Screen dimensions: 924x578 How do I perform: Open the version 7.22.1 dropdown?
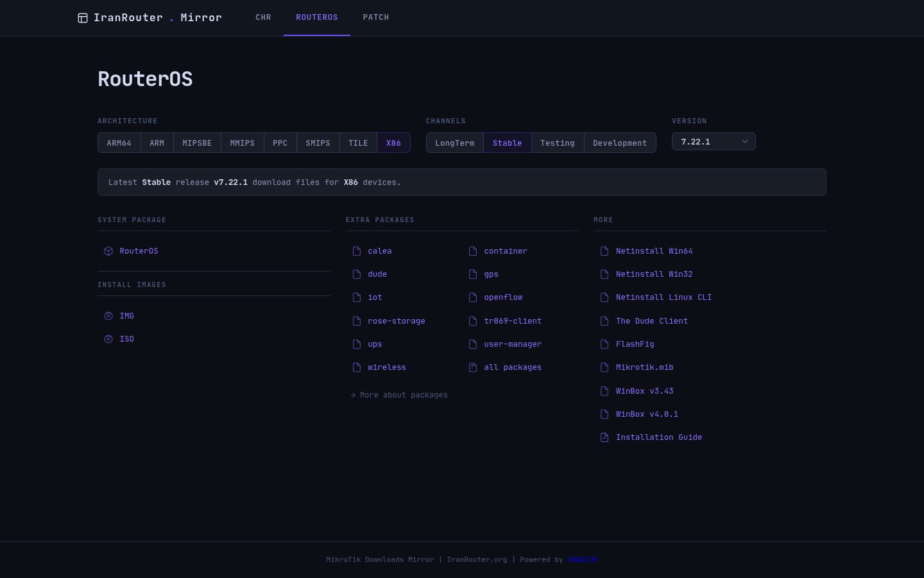[x=714, y=141]
